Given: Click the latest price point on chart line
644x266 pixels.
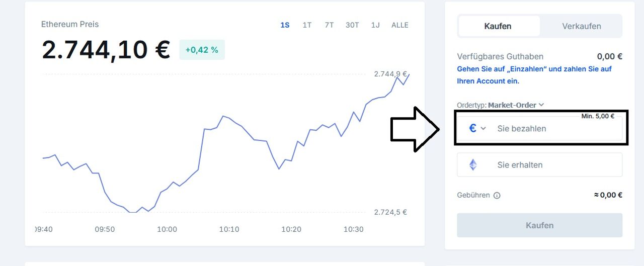Looking at the screenshot, I should click(409, 74).
